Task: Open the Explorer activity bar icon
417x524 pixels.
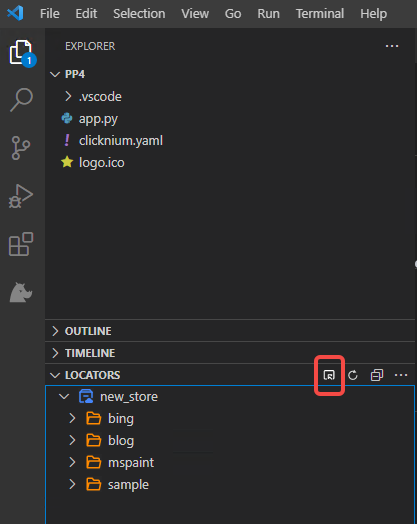Action: click(x=21, y=52)
